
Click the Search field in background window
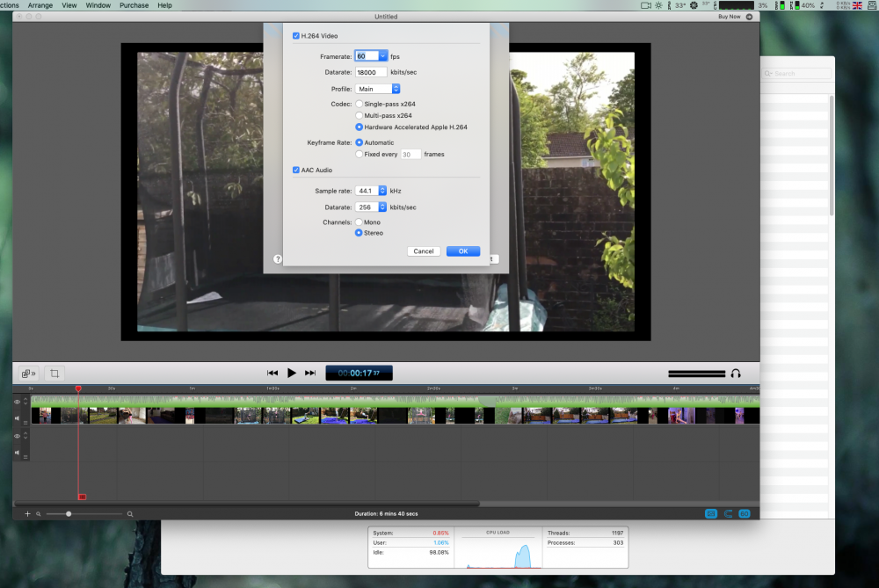[796, 74]
